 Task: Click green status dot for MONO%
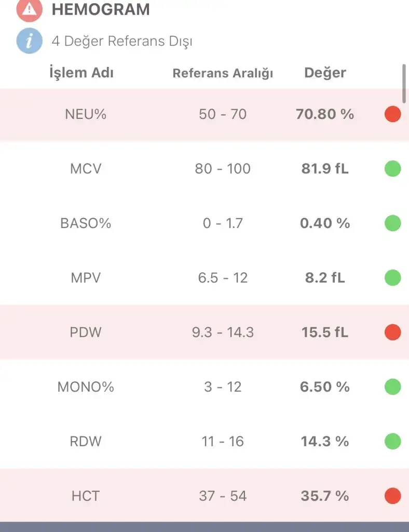[392, 387]
